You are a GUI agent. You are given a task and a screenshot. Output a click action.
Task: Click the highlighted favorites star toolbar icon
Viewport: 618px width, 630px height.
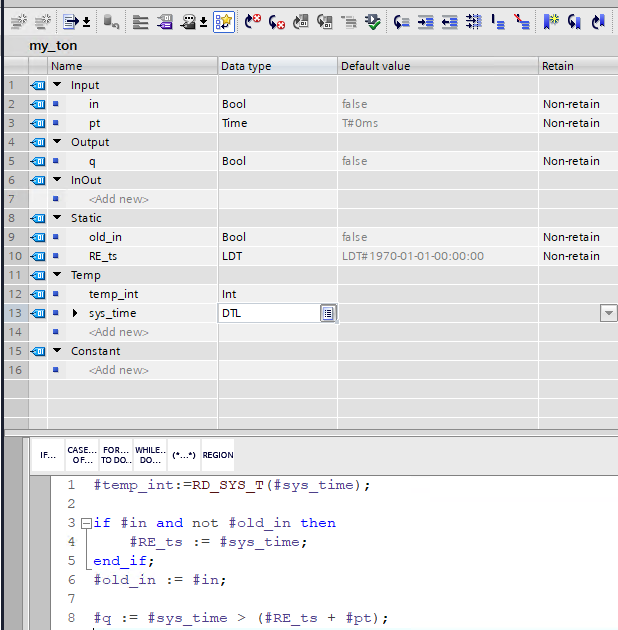[224, 20]
